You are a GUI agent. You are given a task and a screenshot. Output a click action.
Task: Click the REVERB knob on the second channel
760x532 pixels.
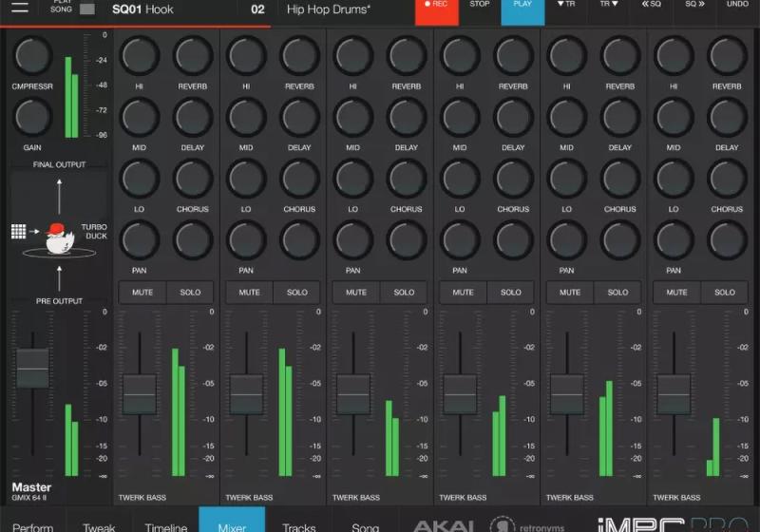coord(299,55)
